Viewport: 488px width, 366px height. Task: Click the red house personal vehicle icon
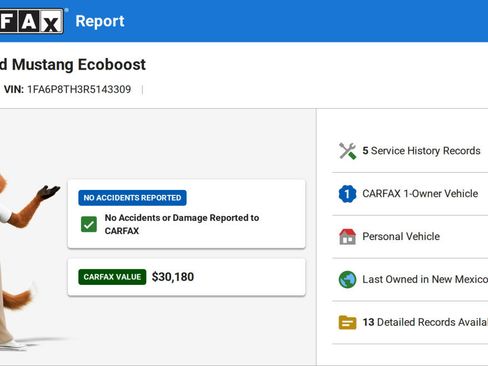[347, 237]
